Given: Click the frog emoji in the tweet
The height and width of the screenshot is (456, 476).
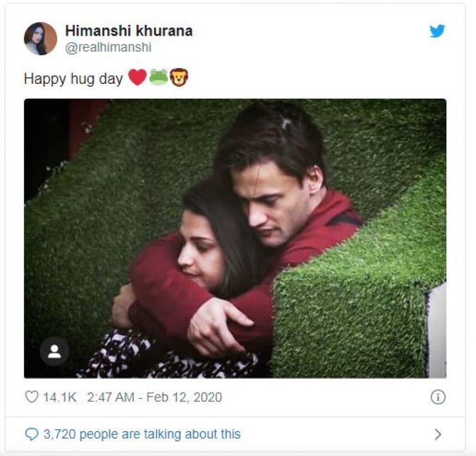Looking at the screenshot, I should coord(158,77).
